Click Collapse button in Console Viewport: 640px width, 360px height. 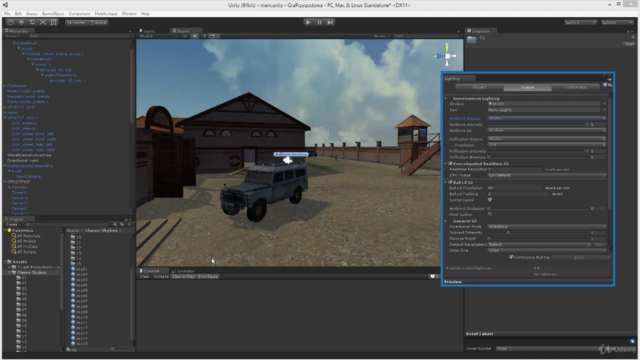click(161, 276)
